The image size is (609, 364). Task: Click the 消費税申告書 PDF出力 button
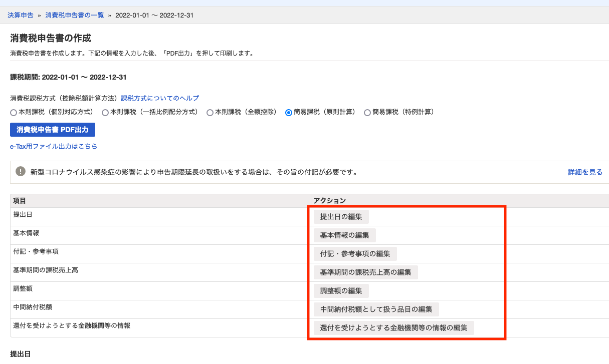pyautogui.click(x=52, y=130)
